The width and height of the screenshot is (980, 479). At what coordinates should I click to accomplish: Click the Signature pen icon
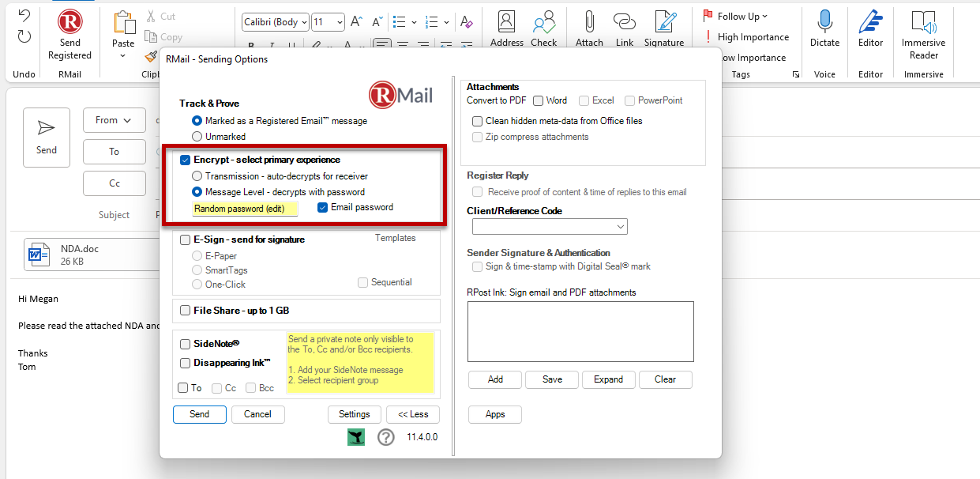666,21
